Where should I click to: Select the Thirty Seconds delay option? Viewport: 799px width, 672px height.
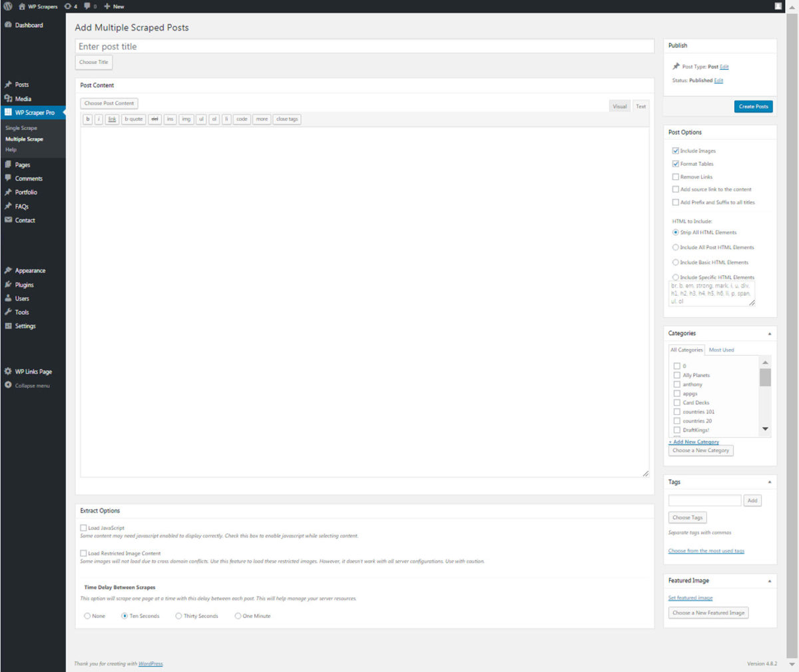click(x=179, y=615)
